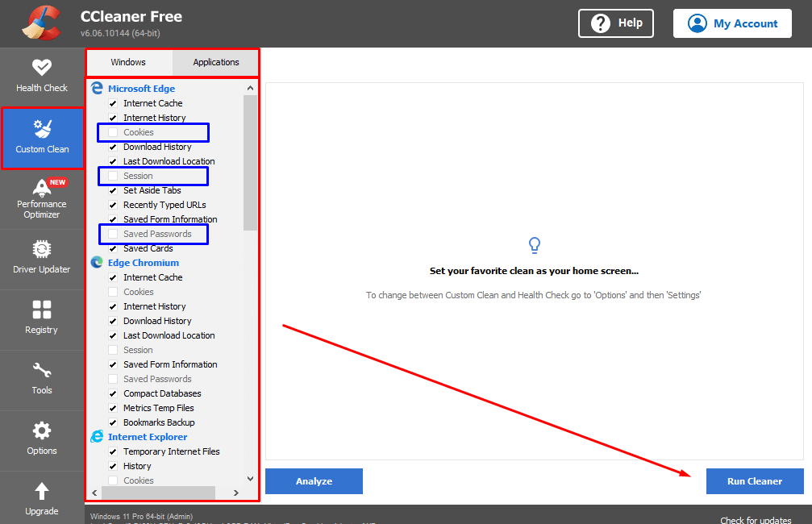Open the Help button
The width and height of the screenshot is (812, 524).
point(616,23)
